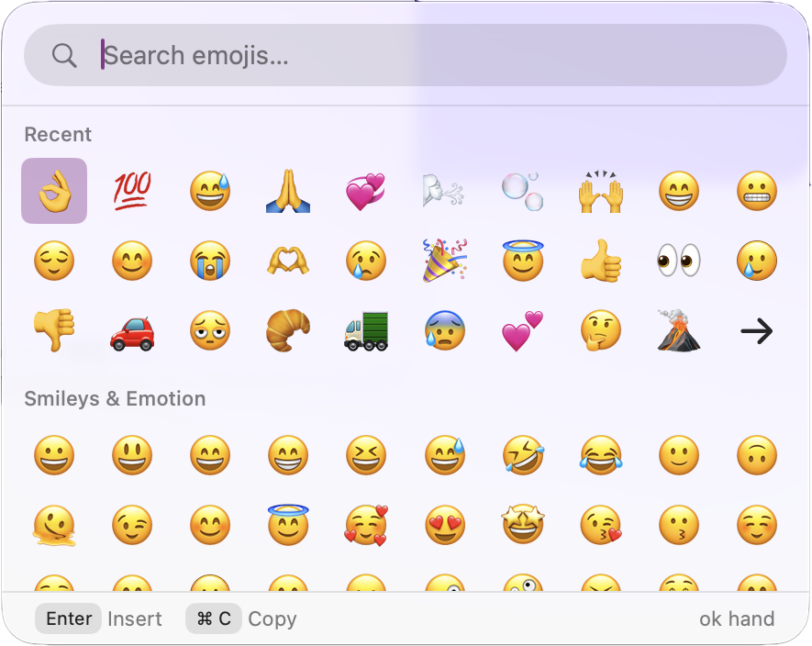Select the garbage truck emoji
This screenshot has height=646, width=812.
click(x=365, y=330)
